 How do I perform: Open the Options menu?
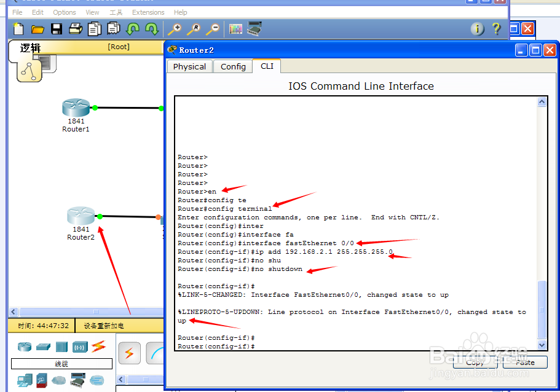pos(65,12)
